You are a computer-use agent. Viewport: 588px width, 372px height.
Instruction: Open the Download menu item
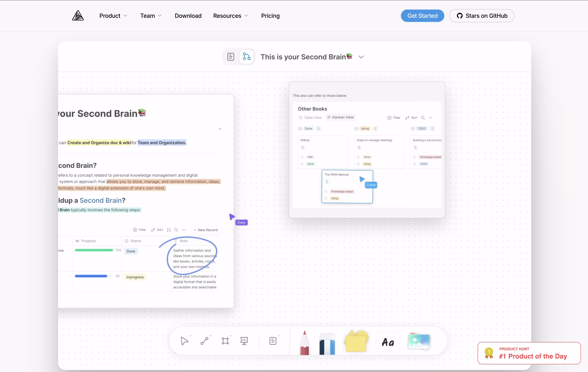[188, 16]
